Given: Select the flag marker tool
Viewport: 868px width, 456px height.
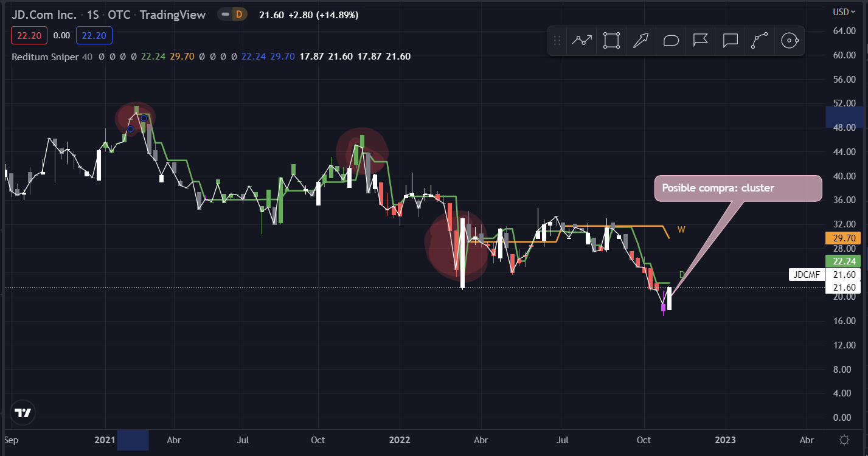Looking at the screenshot, I should tap(701, 41).
